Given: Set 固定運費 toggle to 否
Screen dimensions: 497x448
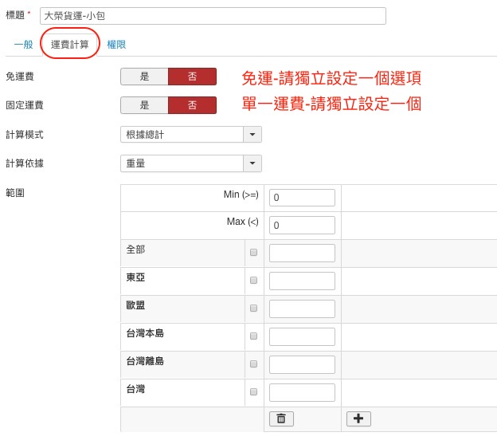Looking at the screenshot, I should (192, 105).
